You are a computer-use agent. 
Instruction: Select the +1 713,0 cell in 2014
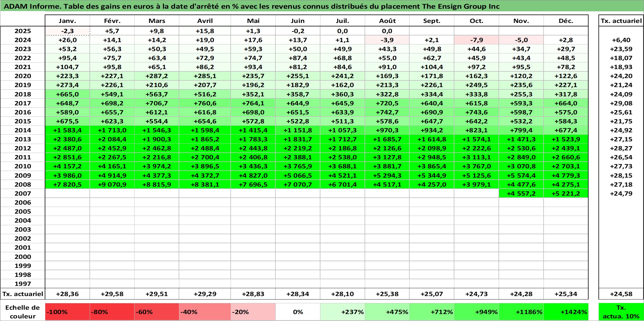tap(112, 130)
